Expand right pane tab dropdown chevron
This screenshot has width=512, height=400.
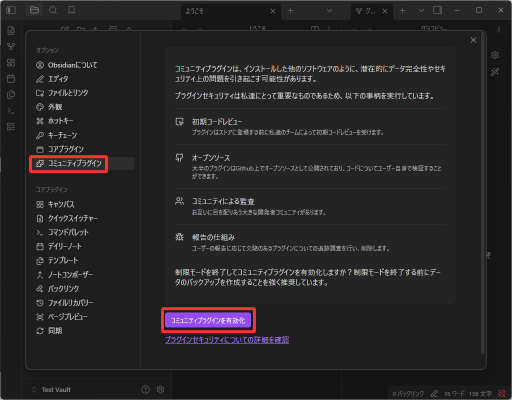[x=421, y=11]
